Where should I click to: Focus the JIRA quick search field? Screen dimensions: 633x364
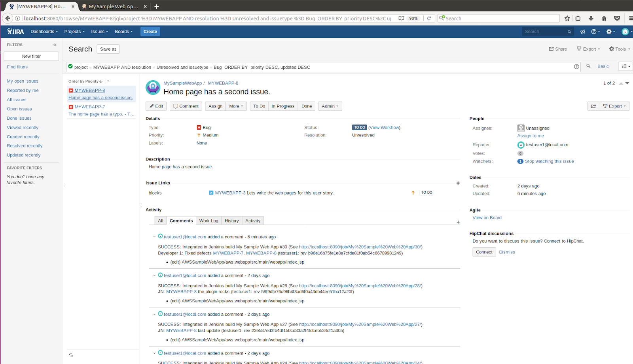click(548, 32)
